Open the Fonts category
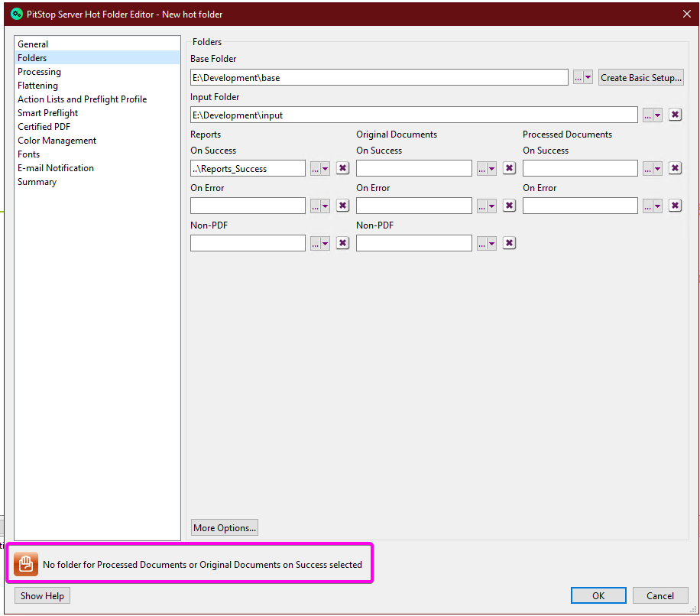700x616 pixels. [97, 154]
